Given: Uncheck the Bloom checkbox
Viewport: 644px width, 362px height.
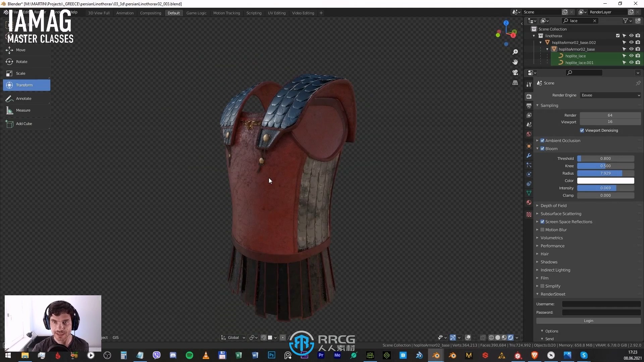Looking at the screenshot, I should [x=542, y=148].
